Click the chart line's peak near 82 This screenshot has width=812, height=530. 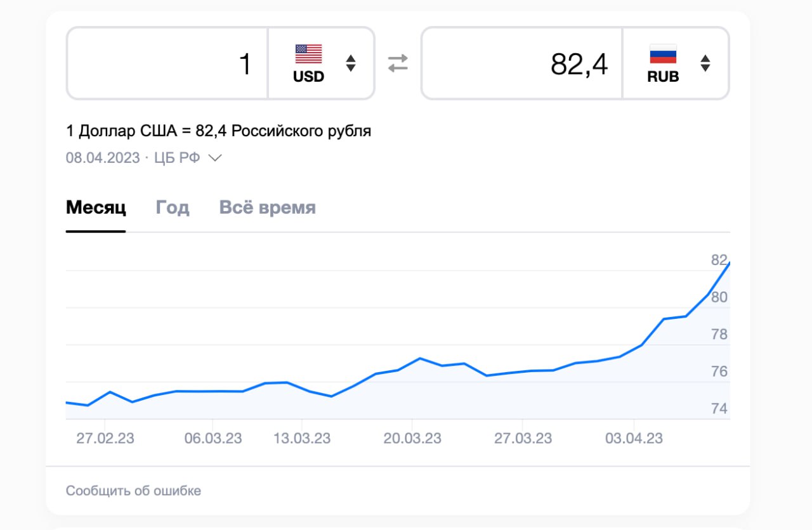(729, 263)
